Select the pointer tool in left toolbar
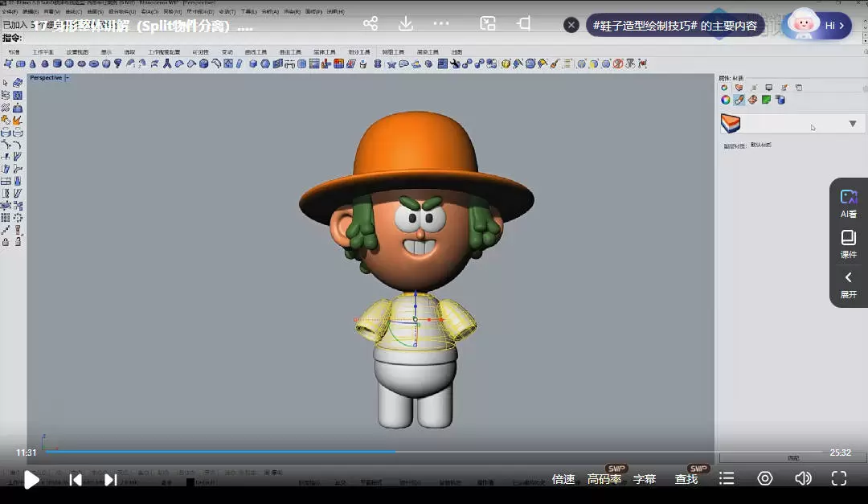The height and width of the screenshot is (504, 868). (x=6, y=83)
